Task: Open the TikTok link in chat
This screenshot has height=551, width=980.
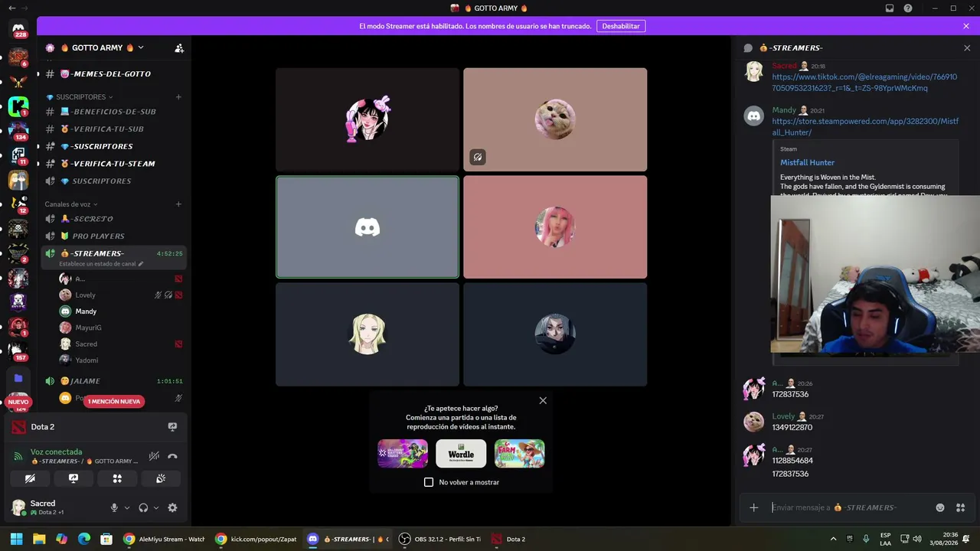Action: (x=864, y=83)
